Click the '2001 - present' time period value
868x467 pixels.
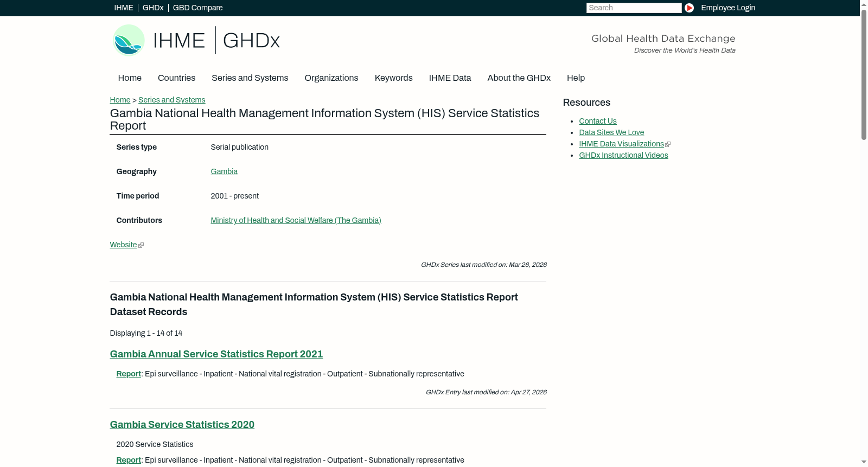point(234,196)
